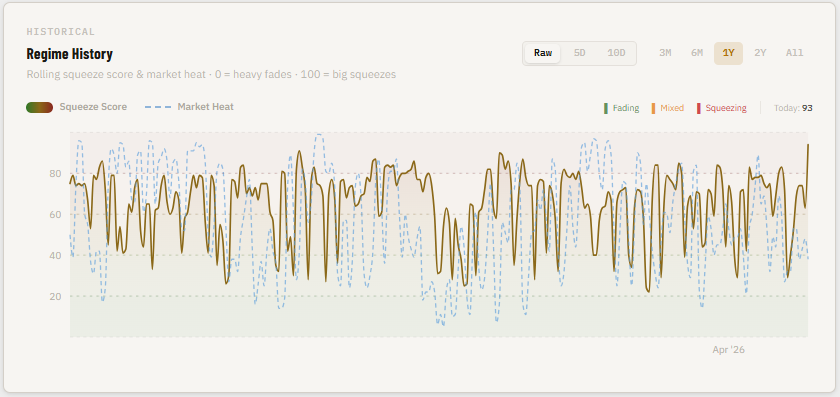Click the Market Heat dashed line icon
Screen dimensions: 840x397
(158, 107)
